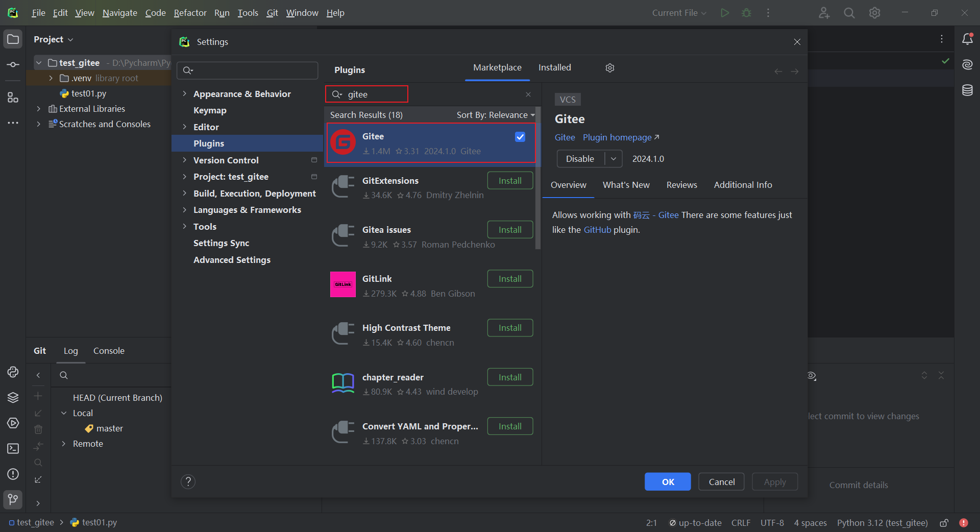Viewport: 980px width, 532px height.
Task: Click the Disable plugin button
Action: [x=580, y=159]
